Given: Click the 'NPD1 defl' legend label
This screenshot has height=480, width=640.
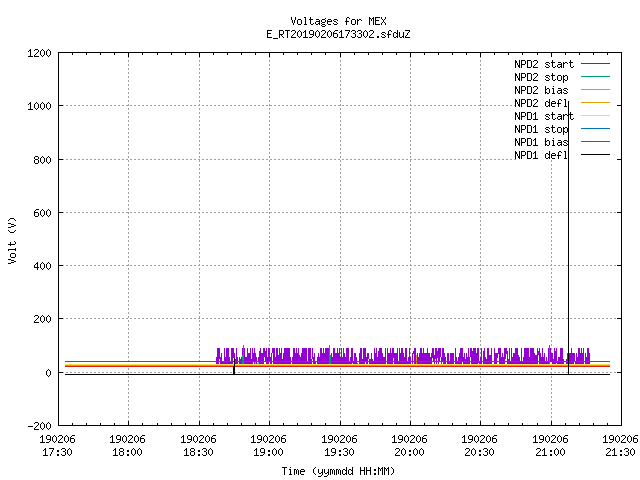Looking at the screenshot, I should click(541, 156).
